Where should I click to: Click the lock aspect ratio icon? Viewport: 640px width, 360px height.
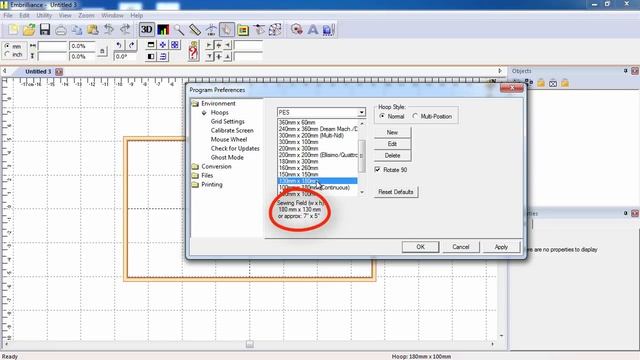pos(102,51)
